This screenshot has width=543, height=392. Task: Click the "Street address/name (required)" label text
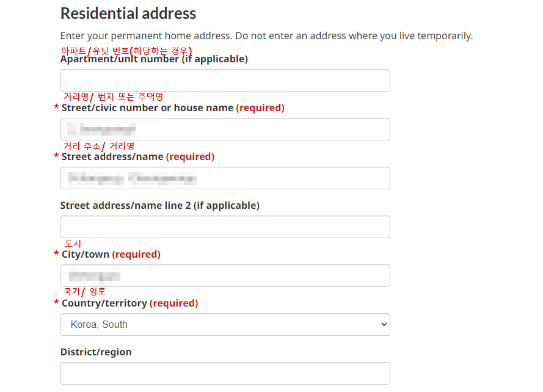137,157
